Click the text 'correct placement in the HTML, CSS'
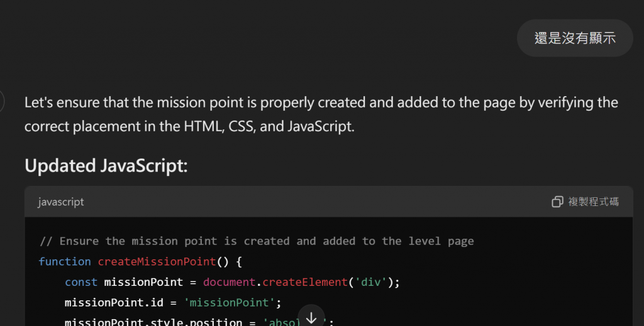The image size is (644, 326). click(x=139, y=126)
